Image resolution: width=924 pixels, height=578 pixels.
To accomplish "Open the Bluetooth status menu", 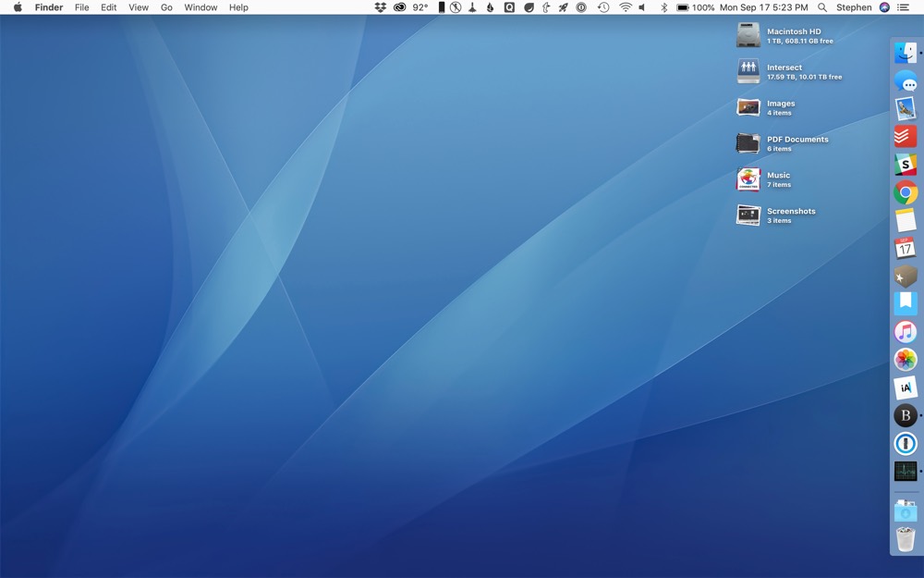I will [664, 7].
